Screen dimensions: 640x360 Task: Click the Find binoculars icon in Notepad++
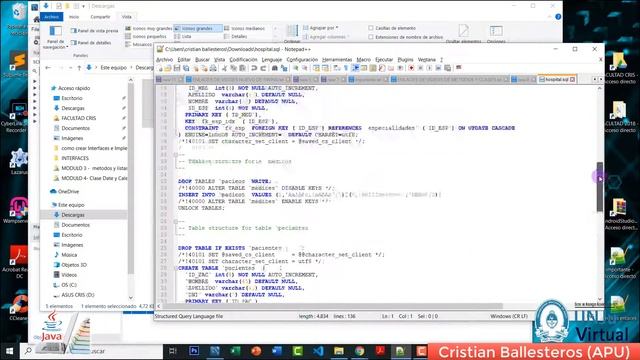[274, 68]
